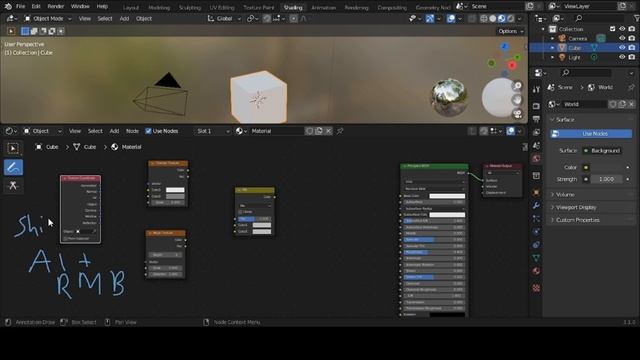This screenshot has width=640, height=360.
Task: Click the viewport zoom magnifier icon
Action: point(518,86)
